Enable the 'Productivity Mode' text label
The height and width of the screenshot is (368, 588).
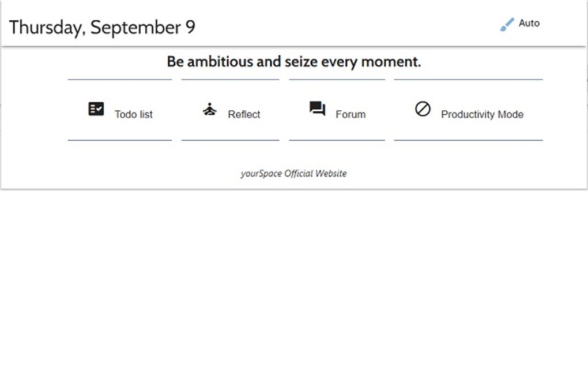click(x=482, y=114)
